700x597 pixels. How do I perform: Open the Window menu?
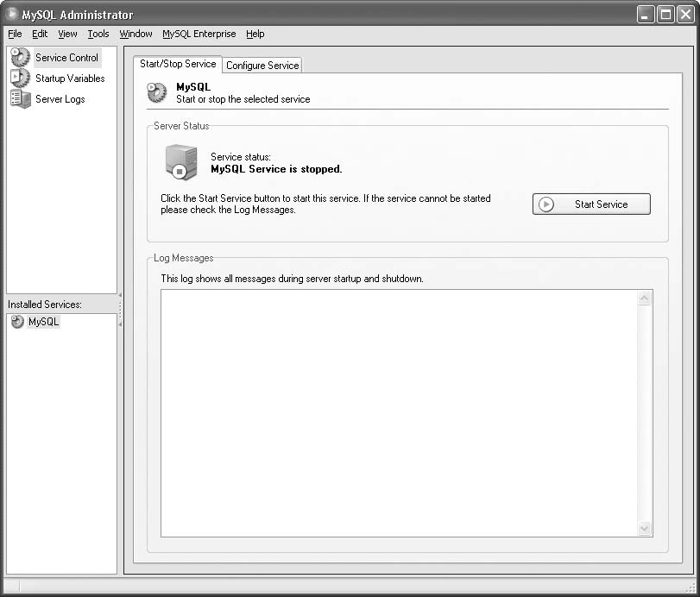[136, 35]
